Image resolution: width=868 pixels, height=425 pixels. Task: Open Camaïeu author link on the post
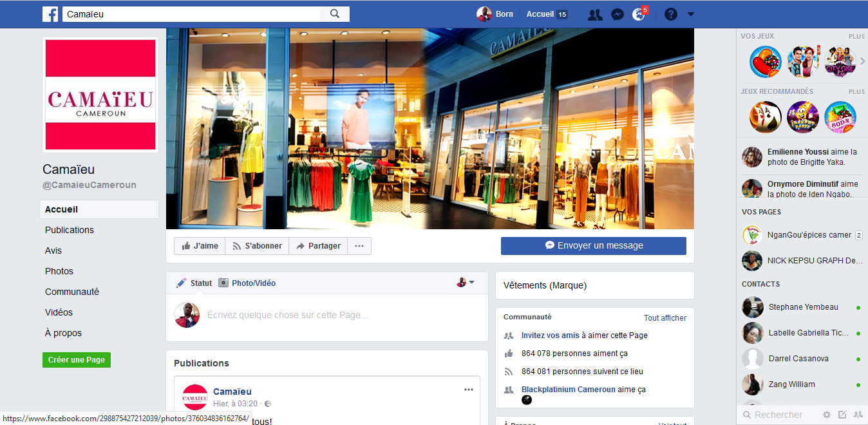click(232, 392)
